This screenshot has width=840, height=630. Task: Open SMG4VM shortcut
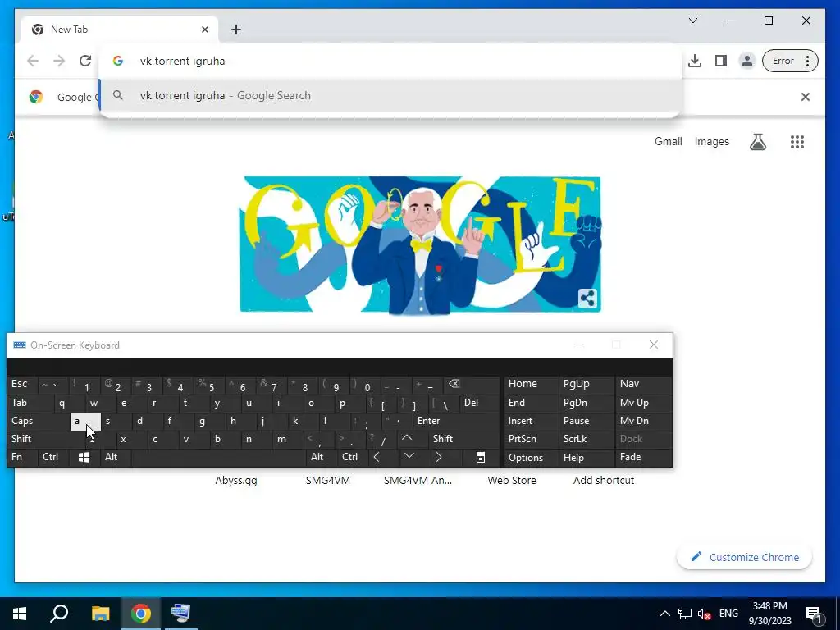point(328,480)
